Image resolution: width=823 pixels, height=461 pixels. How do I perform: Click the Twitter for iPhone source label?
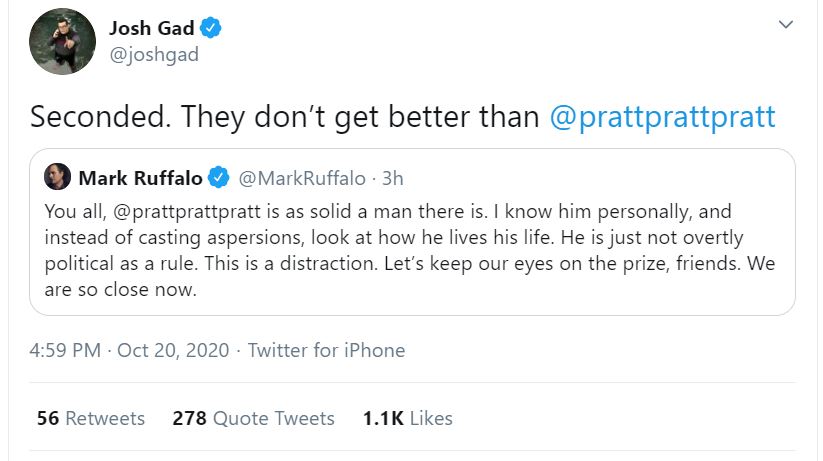coord(326,350)
